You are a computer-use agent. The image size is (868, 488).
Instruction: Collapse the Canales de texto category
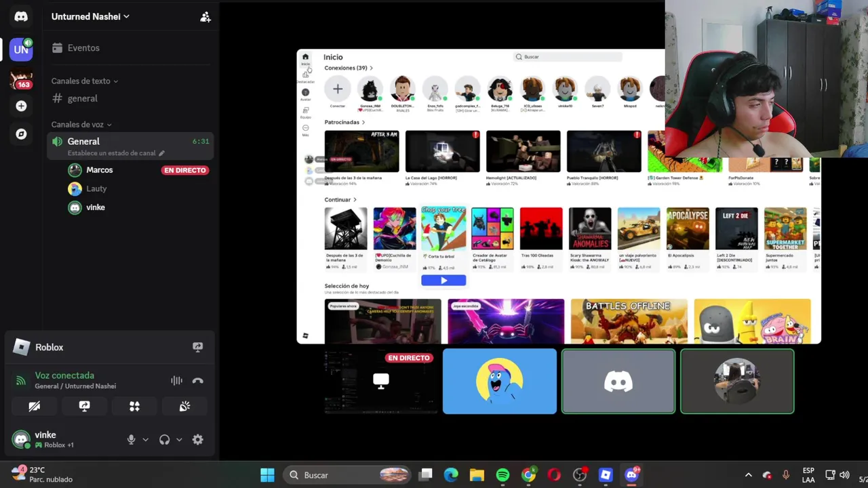click(85, 81)
